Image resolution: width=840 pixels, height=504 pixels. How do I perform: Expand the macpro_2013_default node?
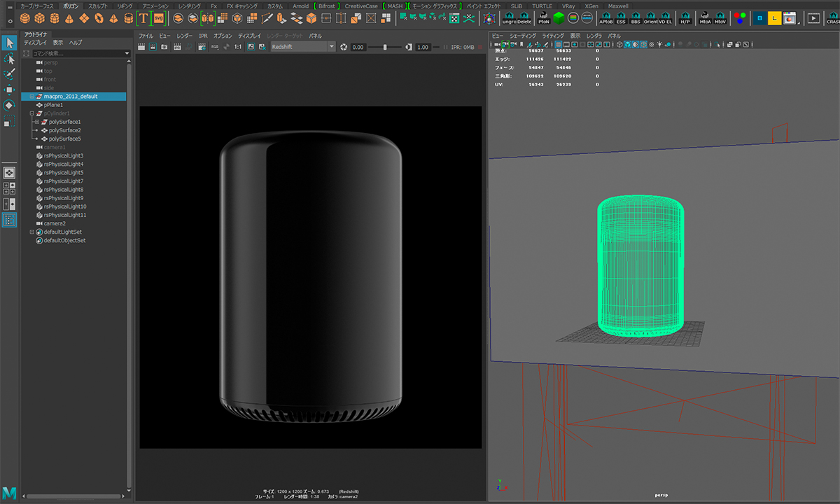(x=31, y=97)
